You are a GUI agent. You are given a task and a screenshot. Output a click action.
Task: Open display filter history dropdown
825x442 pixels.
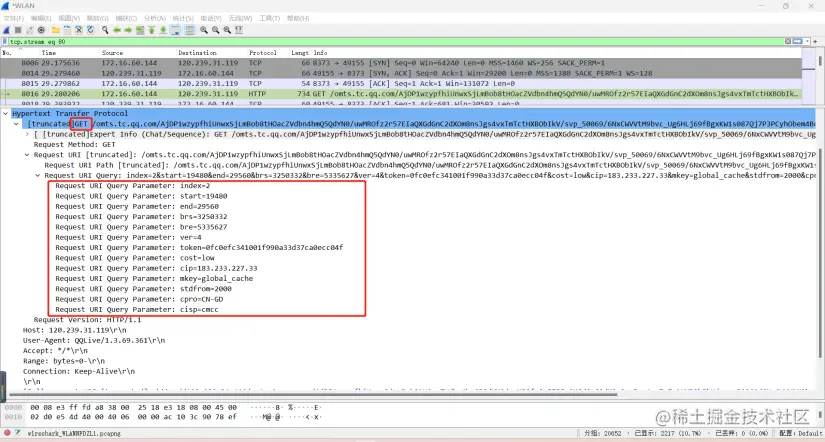(x=806, y=41)
